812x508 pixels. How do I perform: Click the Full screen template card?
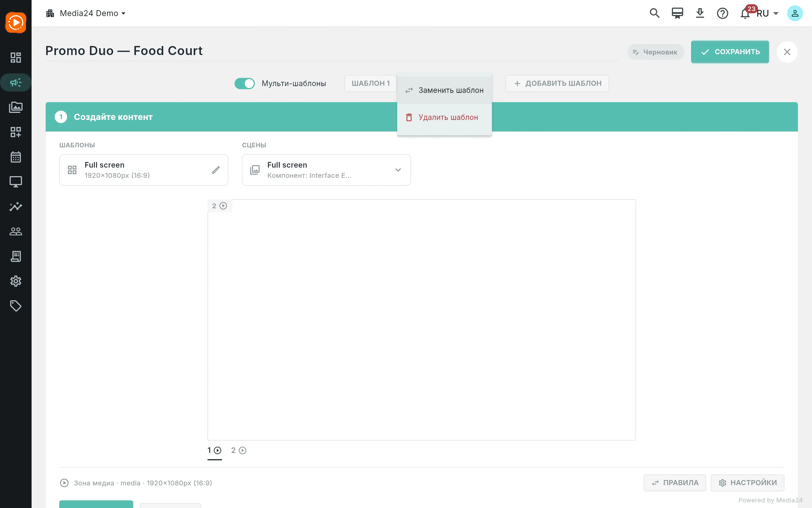(144, 170)
